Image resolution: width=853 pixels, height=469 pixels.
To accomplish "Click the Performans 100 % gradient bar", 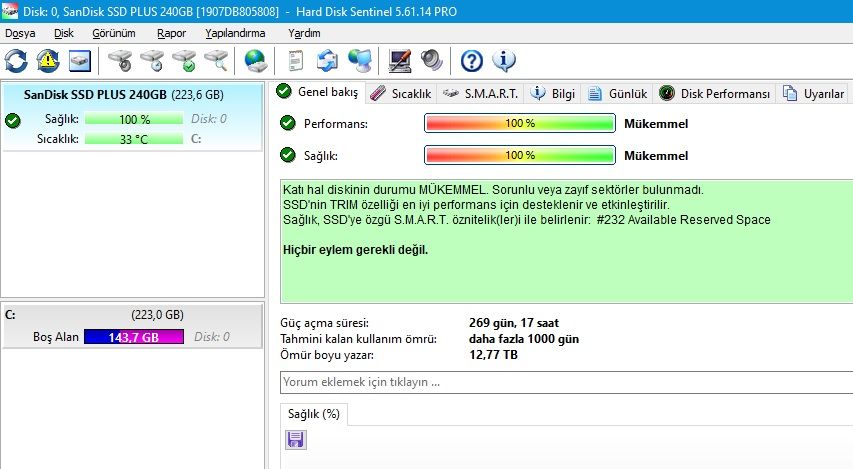I will click(520, 123).
